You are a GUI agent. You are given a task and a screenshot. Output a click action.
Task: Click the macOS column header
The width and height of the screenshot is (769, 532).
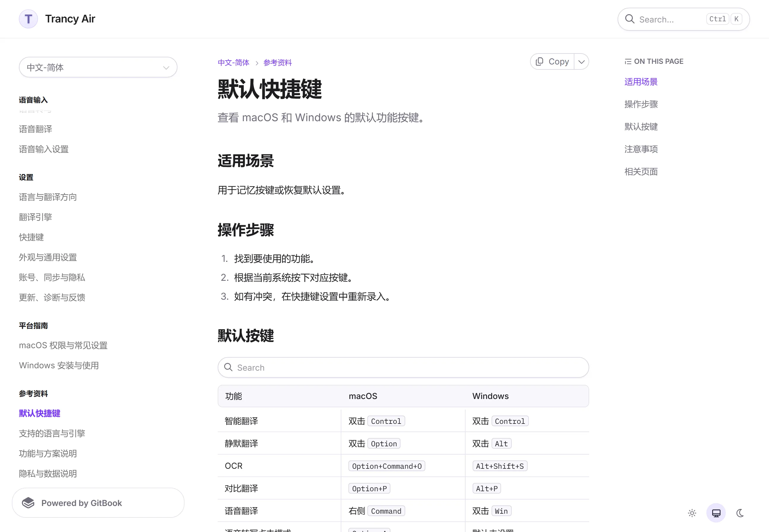coord(363,396)
